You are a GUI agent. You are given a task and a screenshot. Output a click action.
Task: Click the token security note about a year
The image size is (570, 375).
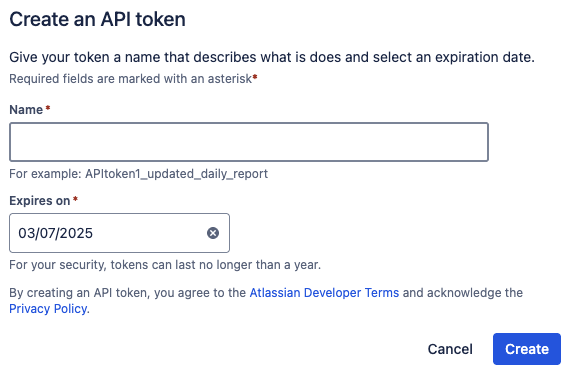pos(165,265)
